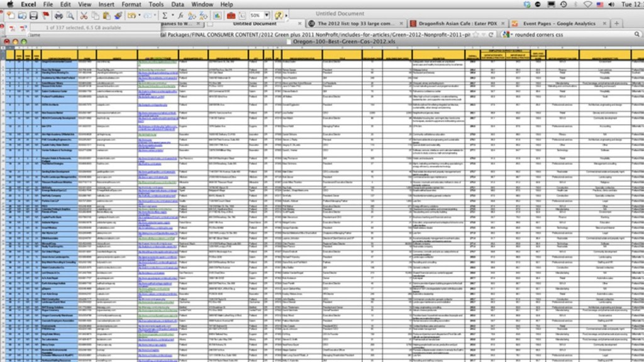Close the Dragonfish Asian Cafe tab
The height and width of the screenshot is (362, 644).
click(x=502, y=24)
